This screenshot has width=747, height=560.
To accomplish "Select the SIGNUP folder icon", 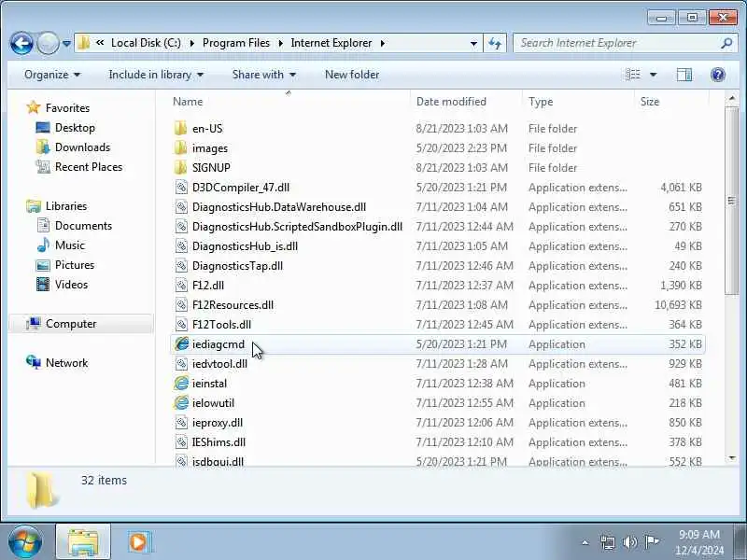I will coord(180,168).
